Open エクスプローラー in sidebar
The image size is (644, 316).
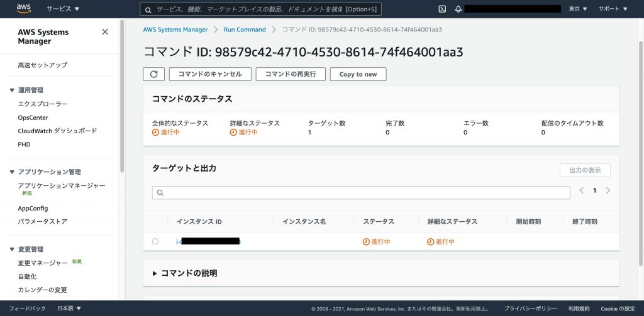(x=43, y=104)
